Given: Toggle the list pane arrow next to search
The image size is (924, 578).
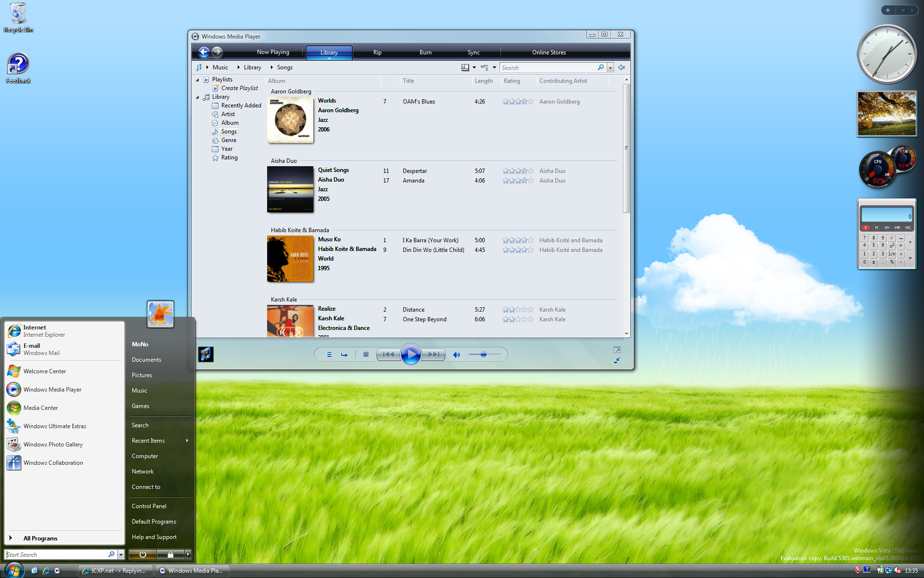Looking at the screenshot, I should (x=621, y=67).
